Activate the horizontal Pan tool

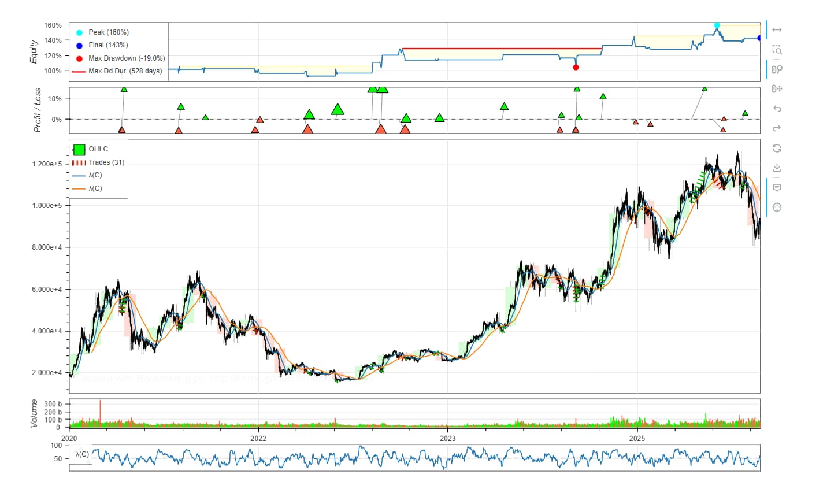[x=777, y=30]
